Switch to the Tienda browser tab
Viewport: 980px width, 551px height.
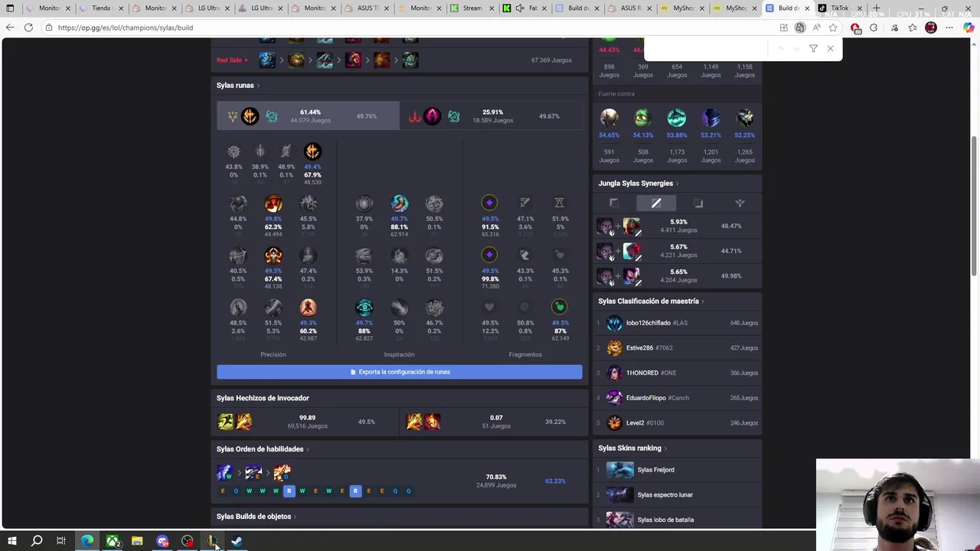point(103,8)
